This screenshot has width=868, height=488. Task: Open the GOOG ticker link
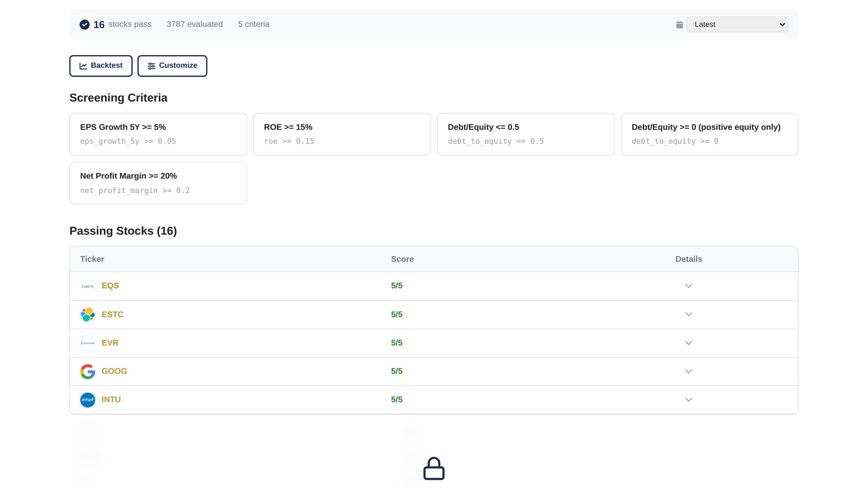(114, 371)
